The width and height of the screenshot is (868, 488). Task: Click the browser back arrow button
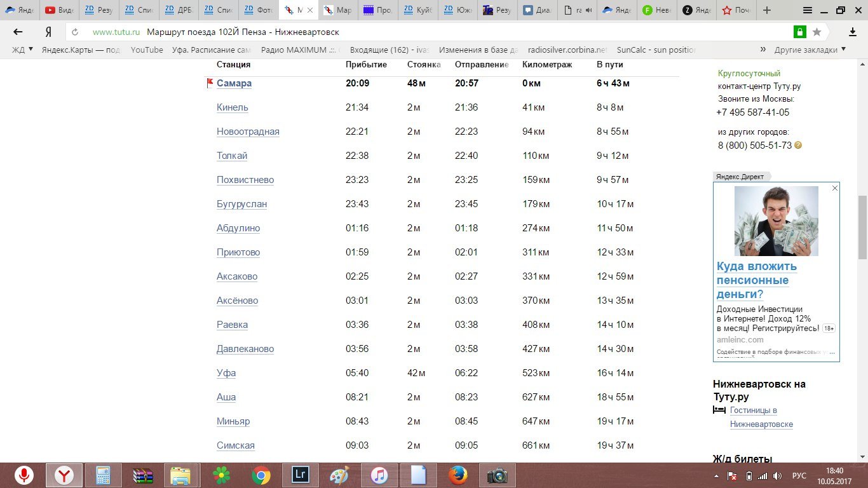pos(18,32)
